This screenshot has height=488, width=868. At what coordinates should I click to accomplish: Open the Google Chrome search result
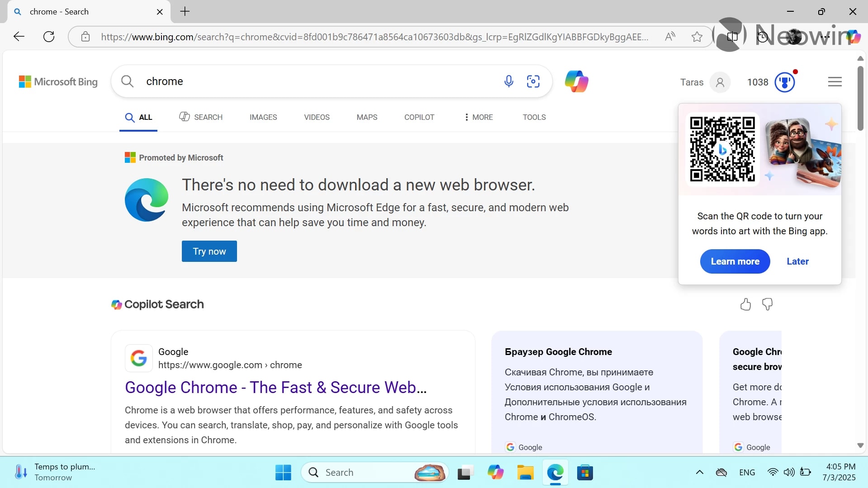click(276, 387)
